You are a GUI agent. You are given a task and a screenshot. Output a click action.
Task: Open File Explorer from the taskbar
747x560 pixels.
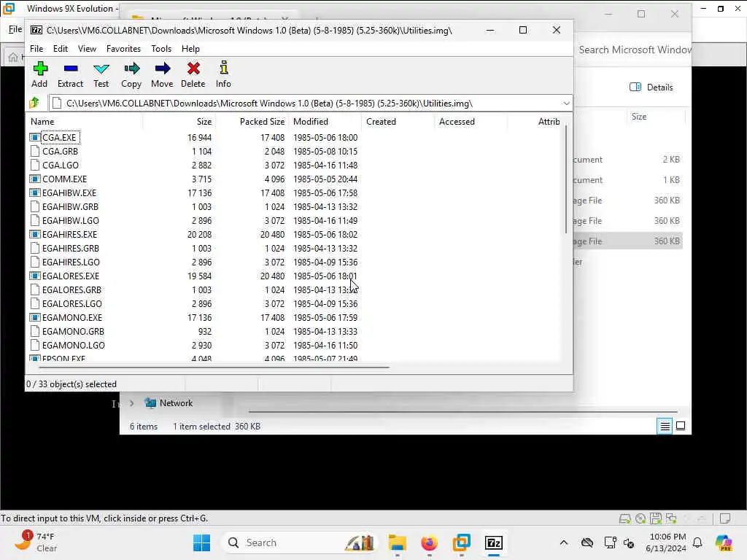397,542
